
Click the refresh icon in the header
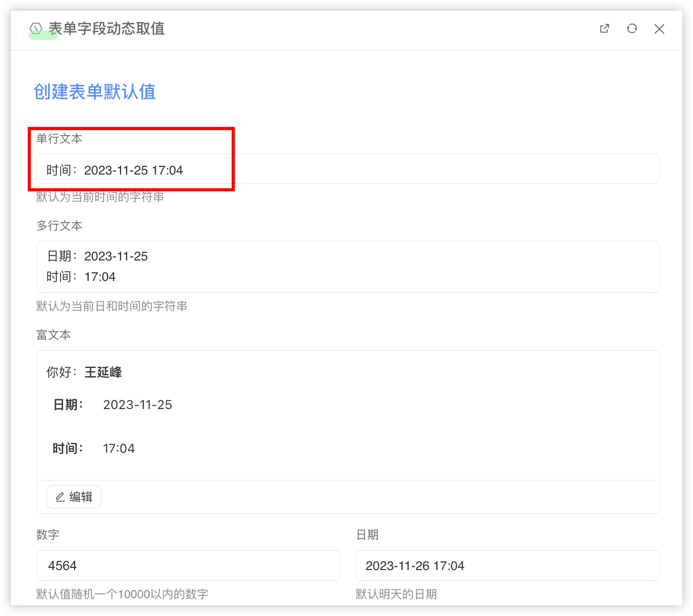click(x=632, y=29)
